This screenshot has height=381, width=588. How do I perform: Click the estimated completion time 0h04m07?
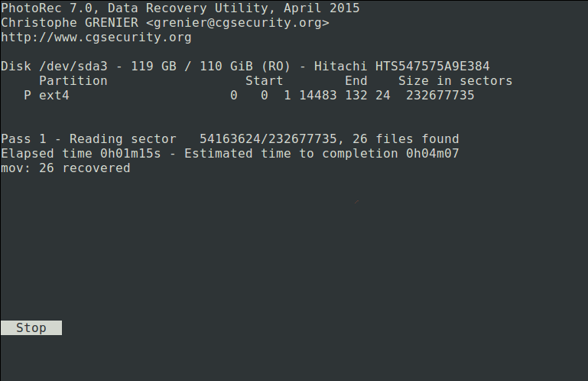[x=432, y=154]
